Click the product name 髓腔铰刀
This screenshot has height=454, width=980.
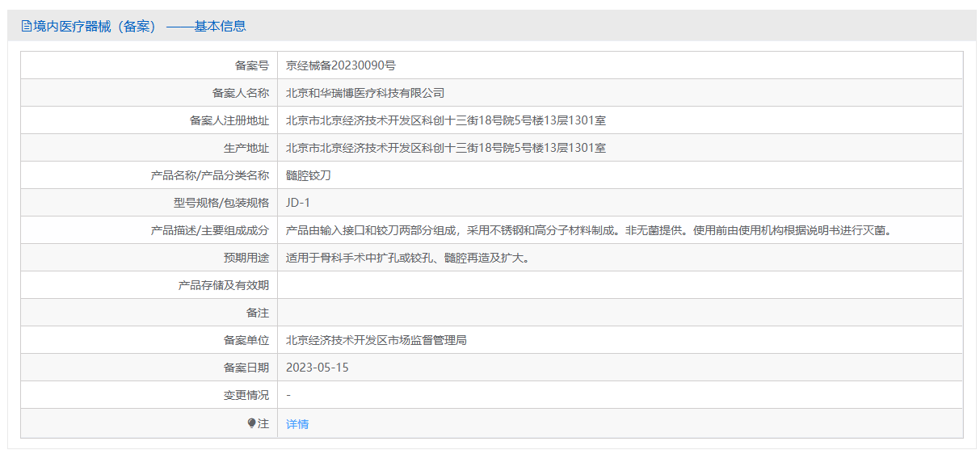coord(309,175)
